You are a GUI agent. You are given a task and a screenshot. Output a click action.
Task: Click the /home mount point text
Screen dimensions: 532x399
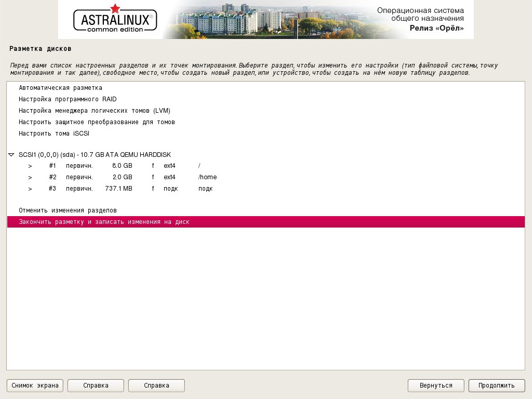click(x=208, y=177)
